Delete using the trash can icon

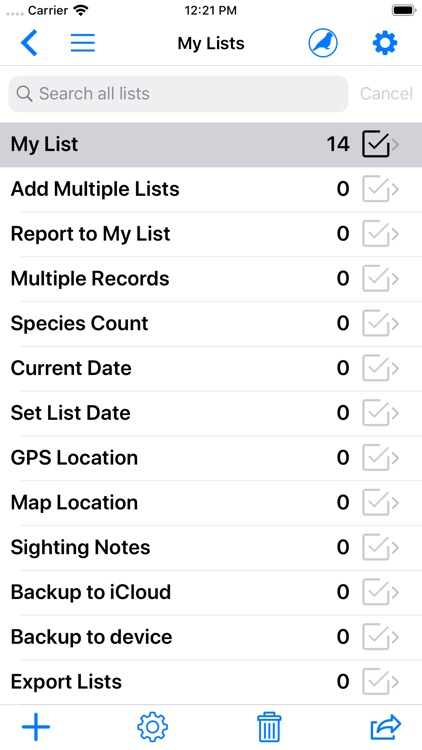[x=269, y=727]
